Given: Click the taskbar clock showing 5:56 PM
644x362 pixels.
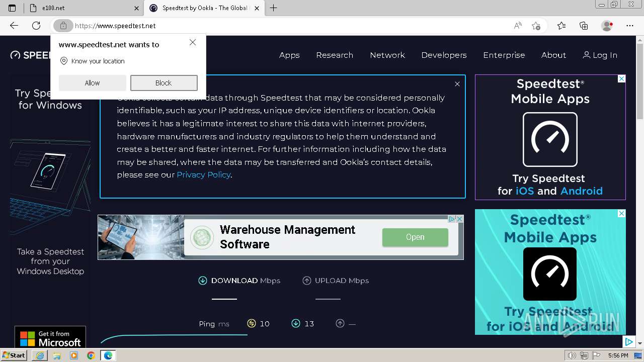Looking at the screenshot, I should (618, 355).
